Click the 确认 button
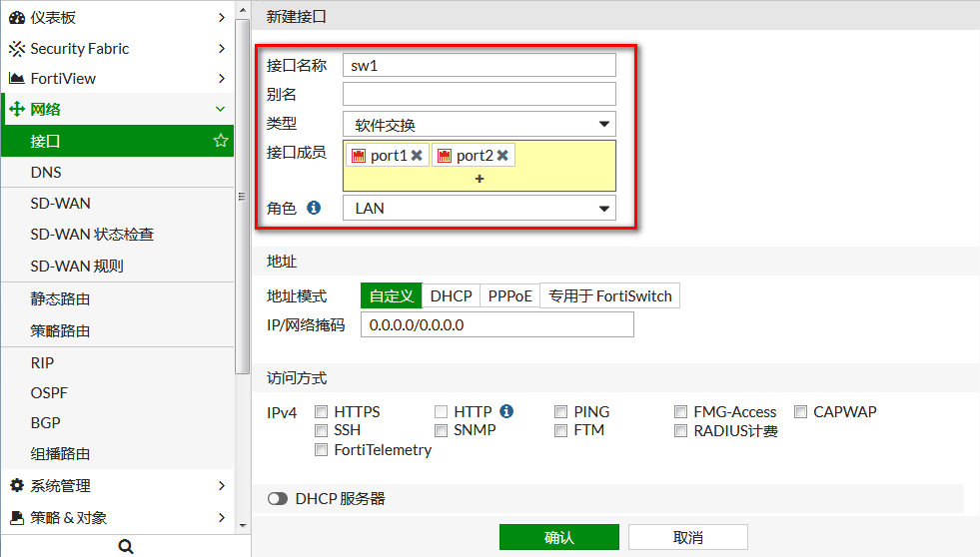 pos(559,537)
